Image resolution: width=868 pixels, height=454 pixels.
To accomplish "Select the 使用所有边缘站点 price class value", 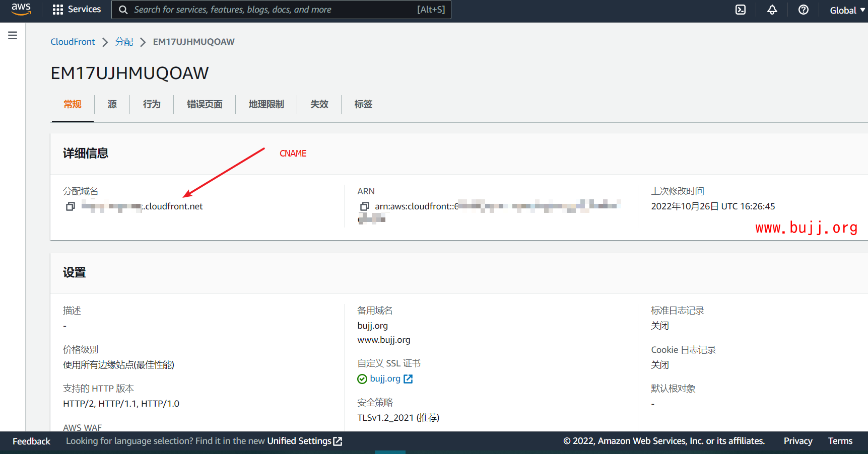I will [118, 365].
